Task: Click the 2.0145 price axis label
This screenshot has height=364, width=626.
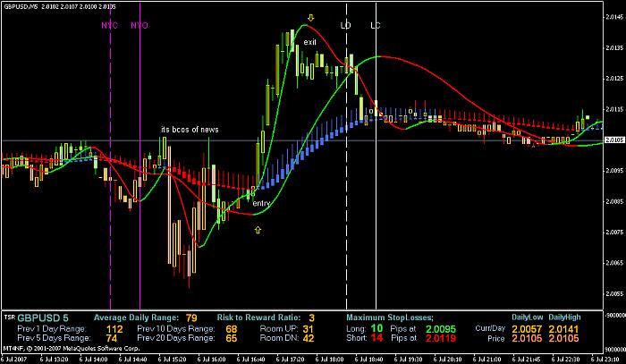Action: point(615,17)
